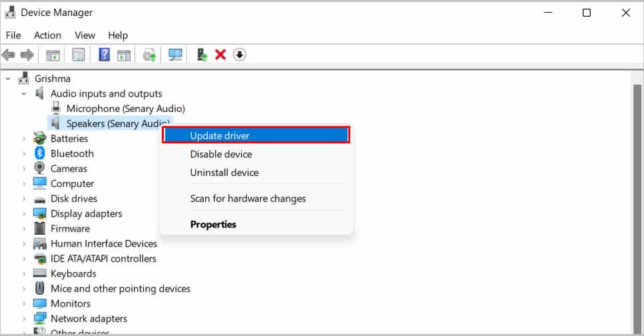
Task: Click the circular down-arrow toolbar icon
Action: click(x=240, y=55)
